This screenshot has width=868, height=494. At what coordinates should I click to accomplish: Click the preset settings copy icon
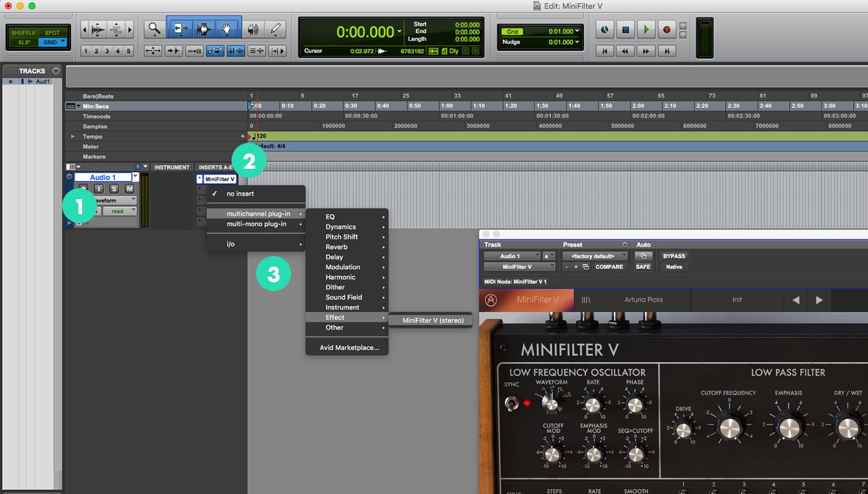click(x=585, y=266)
